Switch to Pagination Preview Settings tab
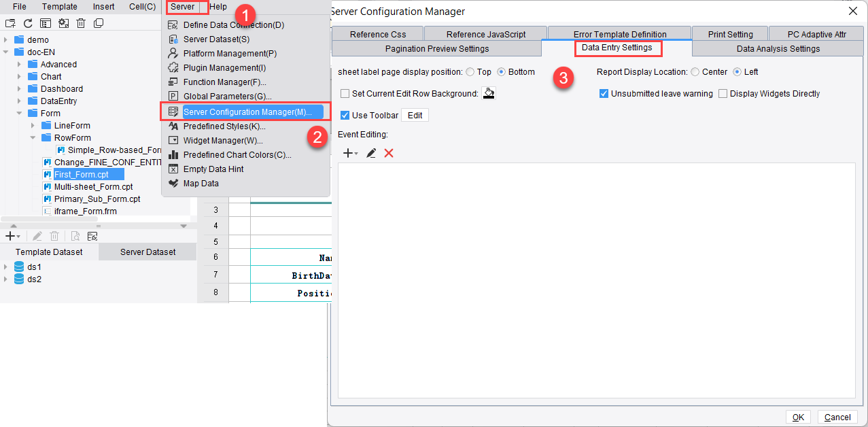868x427 pixels. 437,49
